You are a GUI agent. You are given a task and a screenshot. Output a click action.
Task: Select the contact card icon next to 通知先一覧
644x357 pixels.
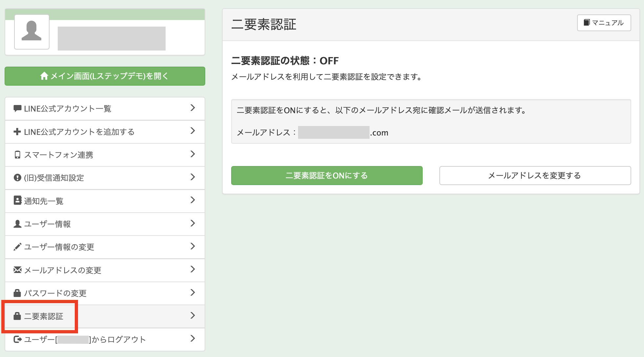click(x=17, y=201)
